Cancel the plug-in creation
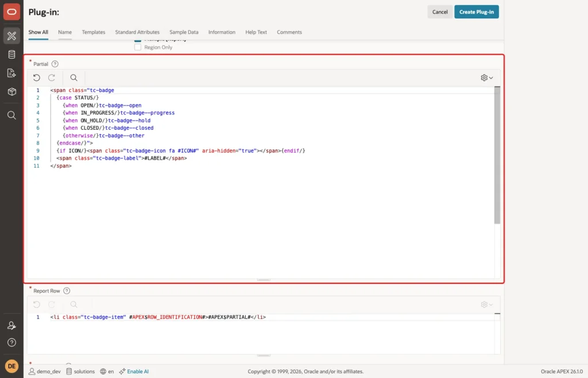The image size is (588, 378). coord(439,12)
